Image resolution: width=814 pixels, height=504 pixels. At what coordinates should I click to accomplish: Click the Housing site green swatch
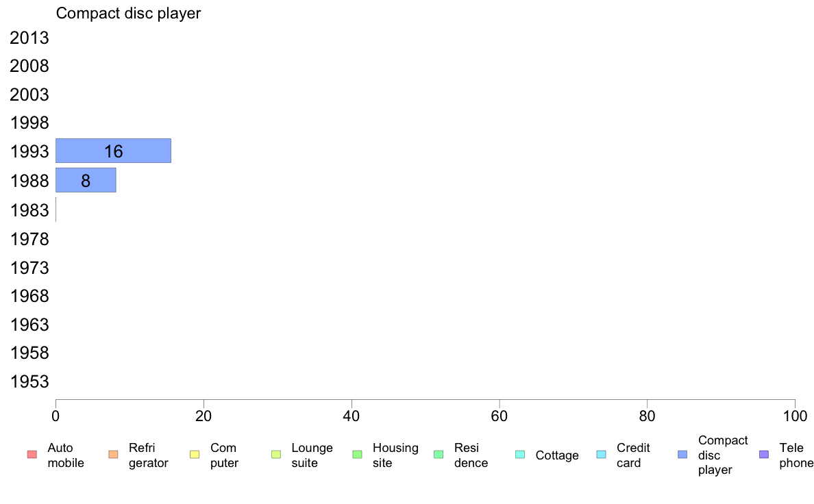pos(357,455)
